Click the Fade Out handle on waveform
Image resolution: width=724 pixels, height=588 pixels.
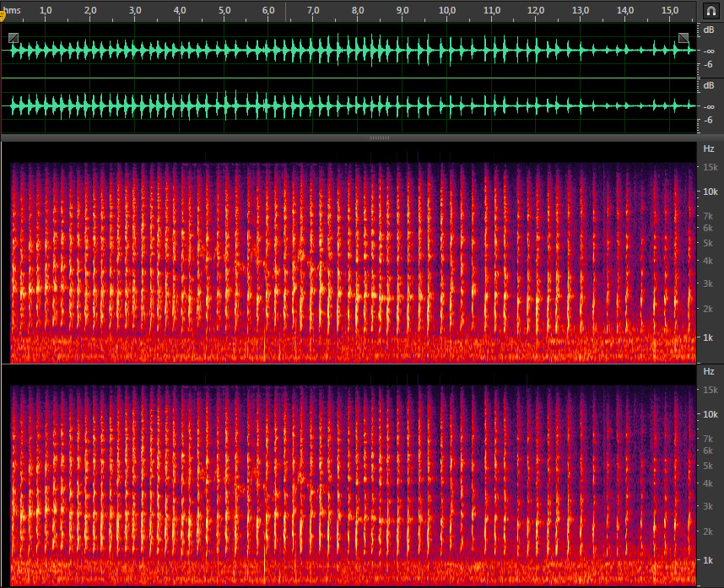683,38
